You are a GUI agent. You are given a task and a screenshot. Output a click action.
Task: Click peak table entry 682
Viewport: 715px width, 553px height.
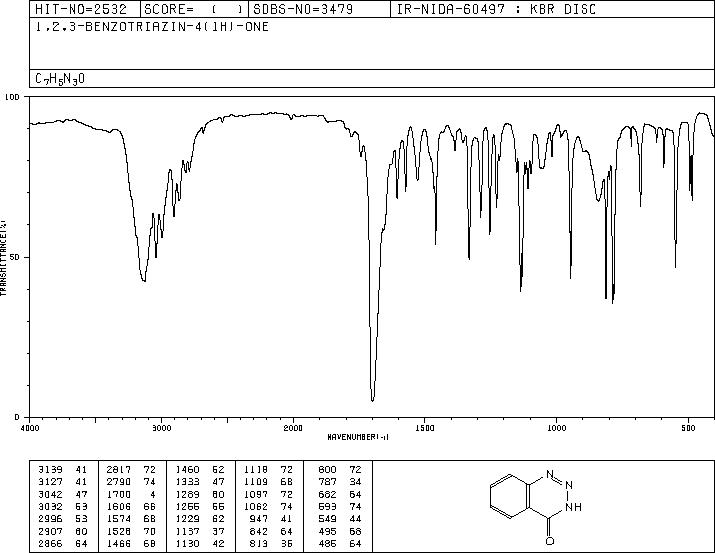327,495
